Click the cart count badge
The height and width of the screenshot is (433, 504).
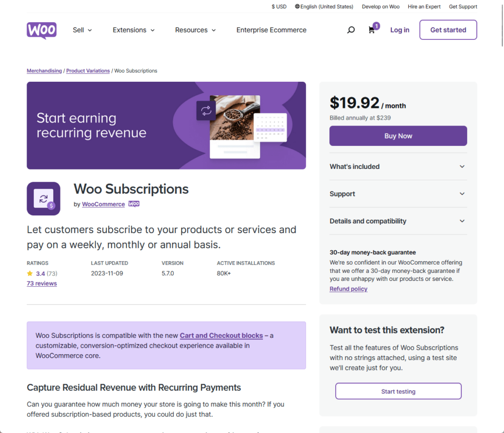[377, 26]
